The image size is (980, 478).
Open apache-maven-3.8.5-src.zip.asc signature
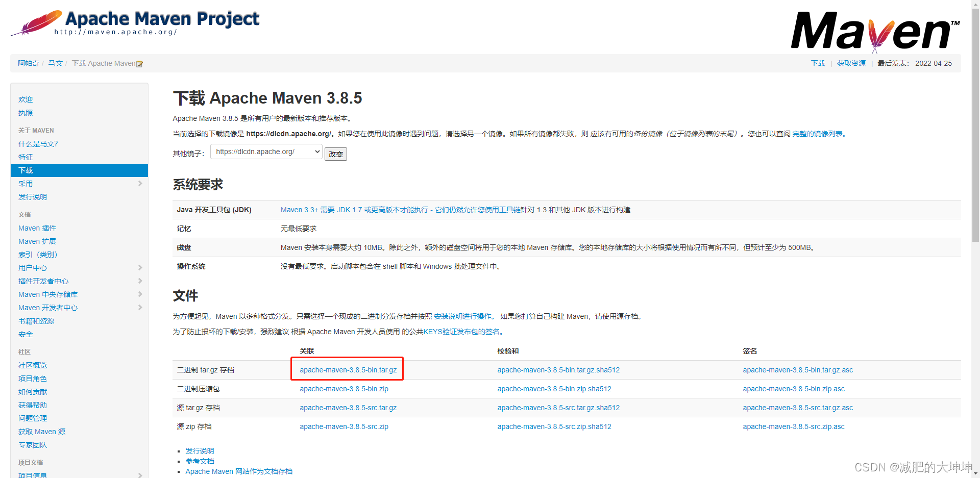[794, 426]
